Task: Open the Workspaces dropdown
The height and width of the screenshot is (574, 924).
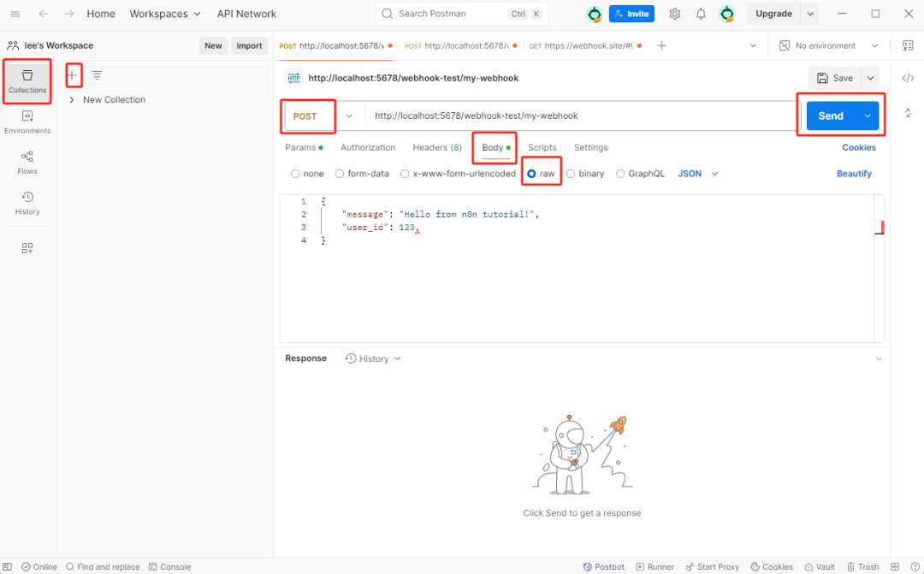Action: tap(165, 14)
